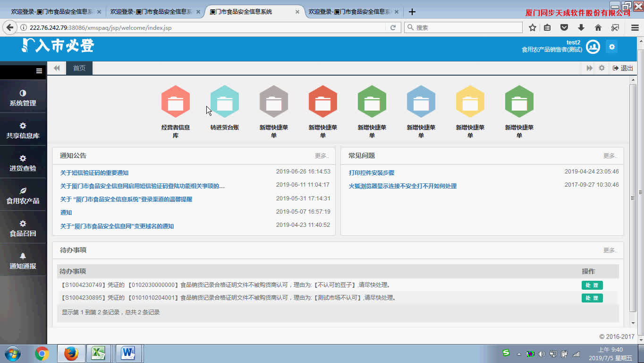Open 更多 in 常见问题 panel
644x363 pixels.
click(610, 156)
